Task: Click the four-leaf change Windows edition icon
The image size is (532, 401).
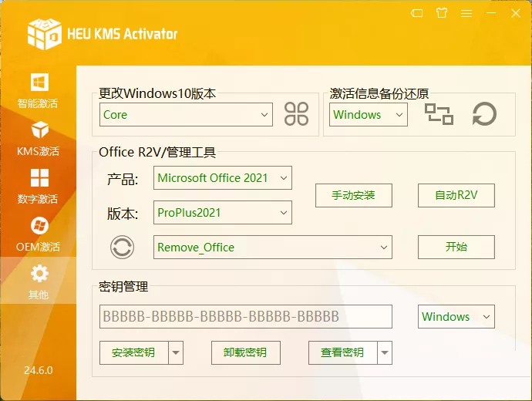Action: coord(296,114)
